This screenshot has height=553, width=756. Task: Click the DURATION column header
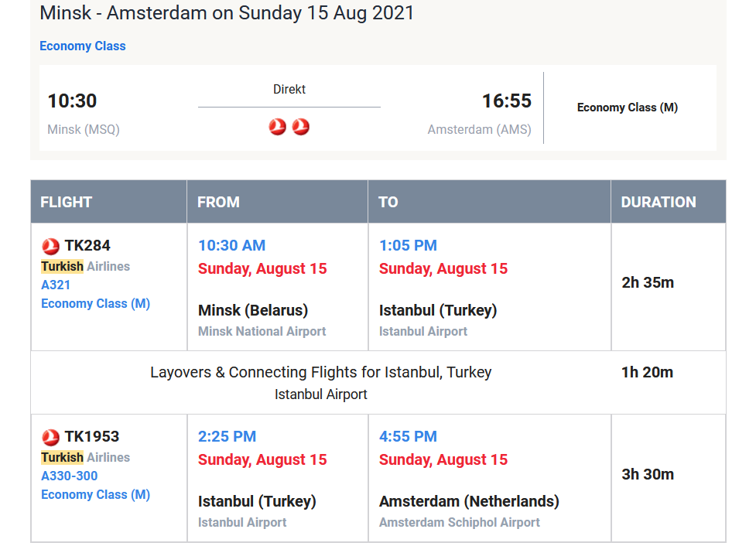pyautogui.click(x=669, y=202)
